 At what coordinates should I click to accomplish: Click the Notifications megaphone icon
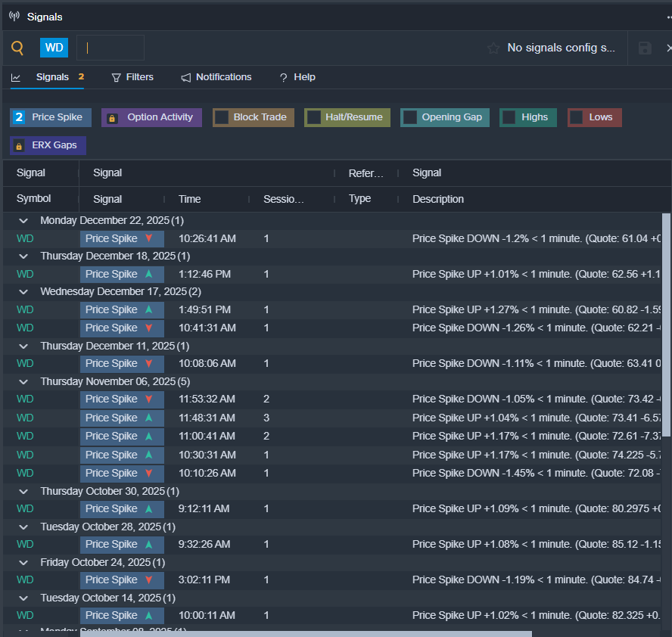(x=186, y=77)
